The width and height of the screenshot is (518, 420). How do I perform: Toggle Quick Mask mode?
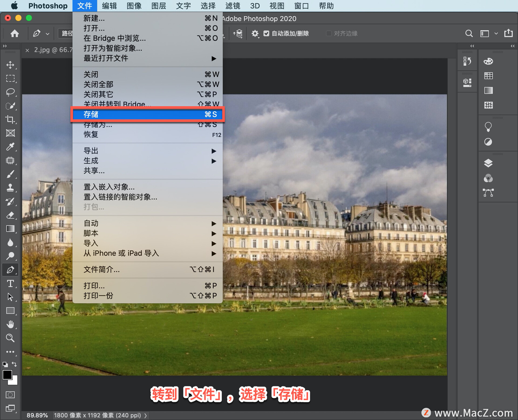pyautogui.click(x=10, y=395)
